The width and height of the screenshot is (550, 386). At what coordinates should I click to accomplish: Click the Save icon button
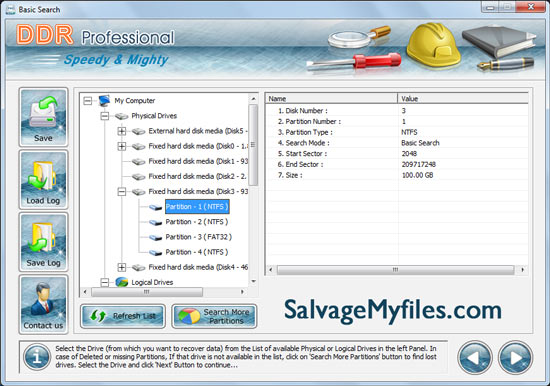coord(43,117)
